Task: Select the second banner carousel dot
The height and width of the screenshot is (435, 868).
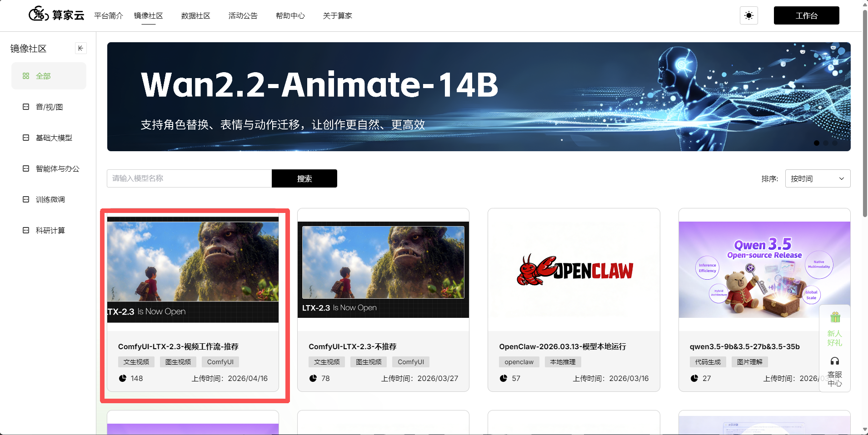Action: point(826,143)
